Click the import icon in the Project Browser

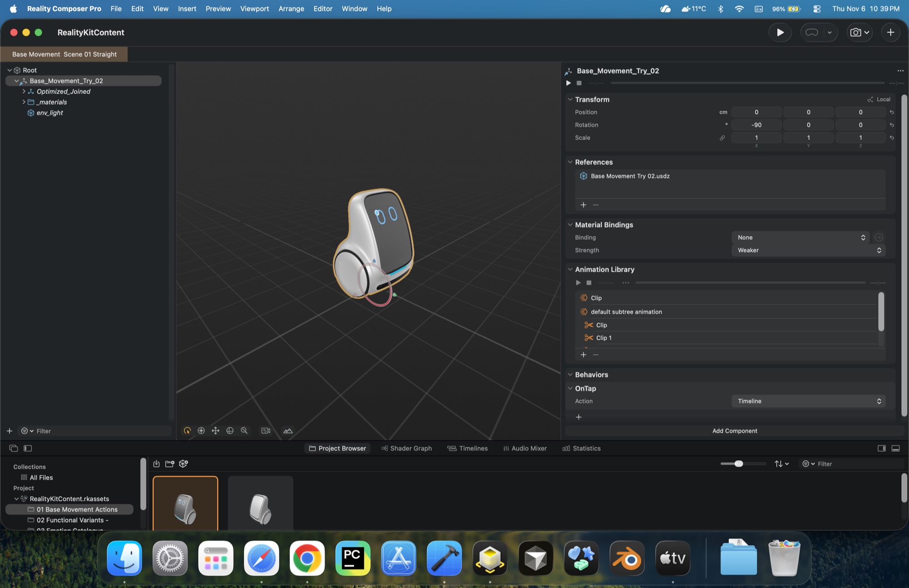point(156,463)
